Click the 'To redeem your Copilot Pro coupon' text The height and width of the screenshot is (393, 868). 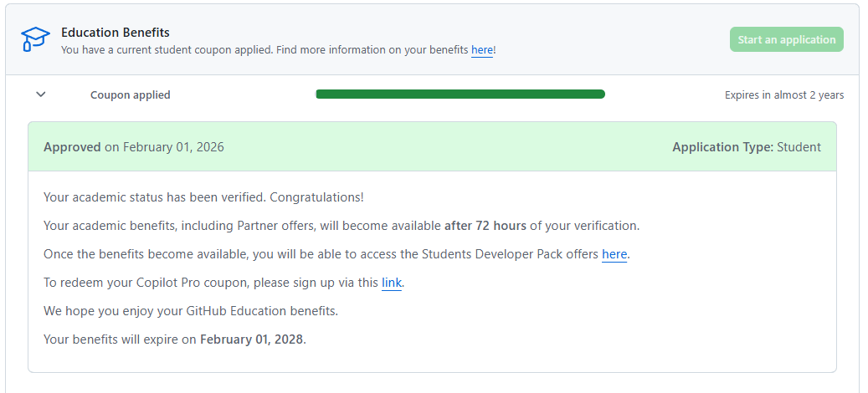(209, 283)
